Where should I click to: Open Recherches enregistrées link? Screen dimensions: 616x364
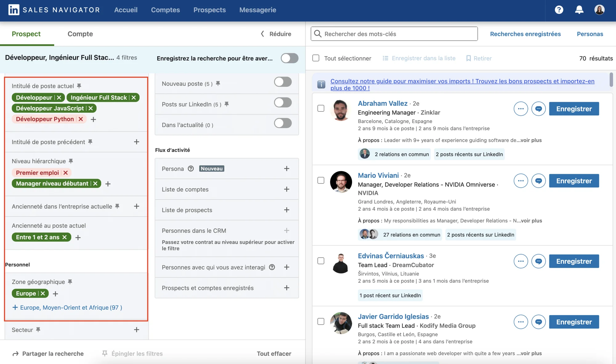(x=525, y=34)
